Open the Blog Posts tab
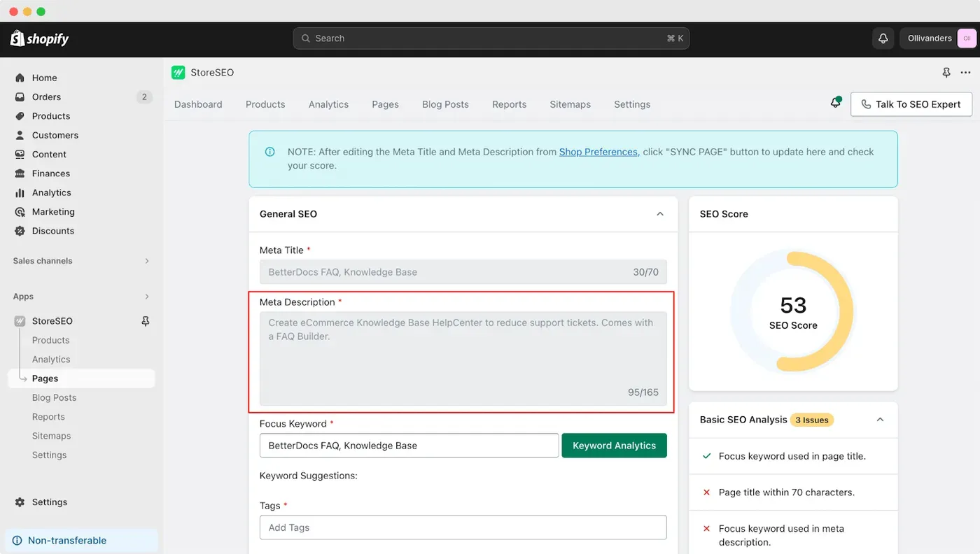Image resolution: width=980 pixels, height=554 pixels. coord(445,104)
